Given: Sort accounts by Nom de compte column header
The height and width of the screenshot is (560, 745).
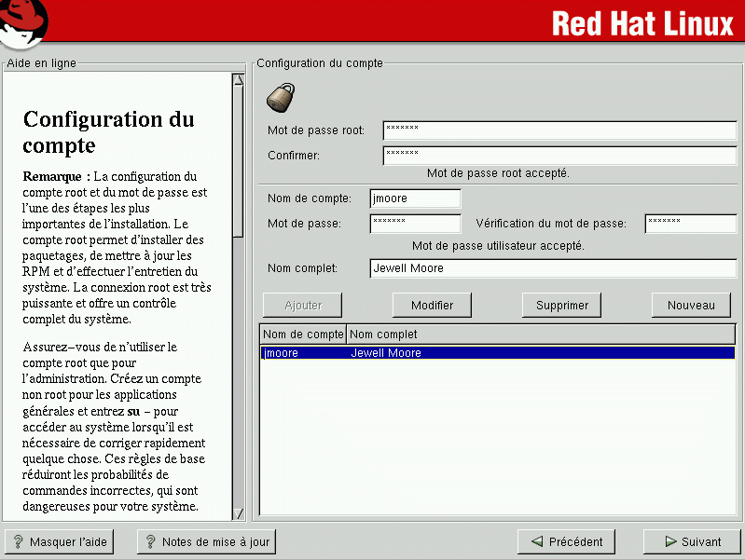Looking at the screenshot, I should click(303, 334).
